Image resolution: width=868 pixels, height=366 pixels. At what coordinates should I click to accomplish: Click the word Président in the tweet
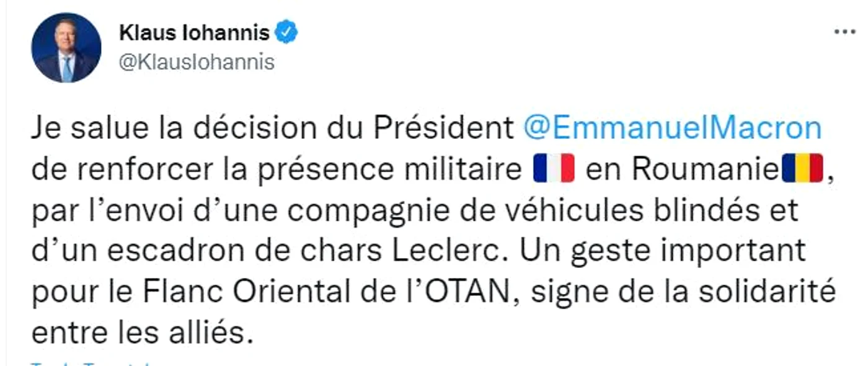(x=444, y=128)
